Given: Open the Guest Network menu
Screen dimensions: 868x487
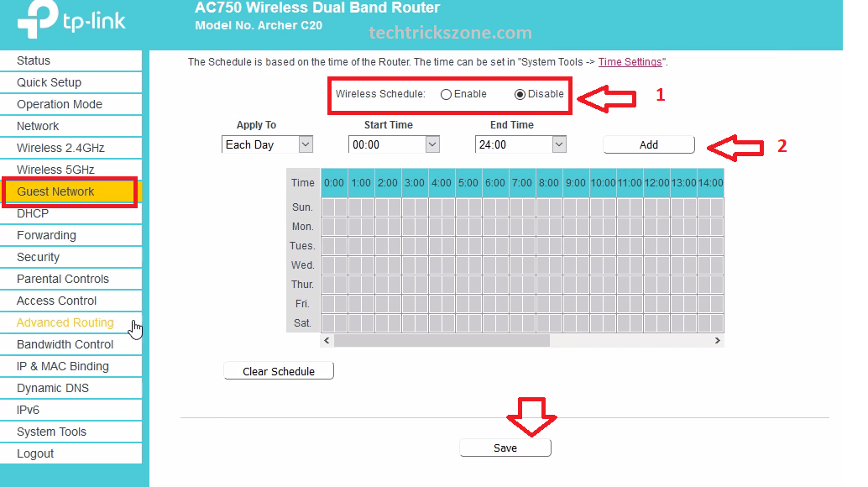Looking at the screenshot, I should 56,191.
